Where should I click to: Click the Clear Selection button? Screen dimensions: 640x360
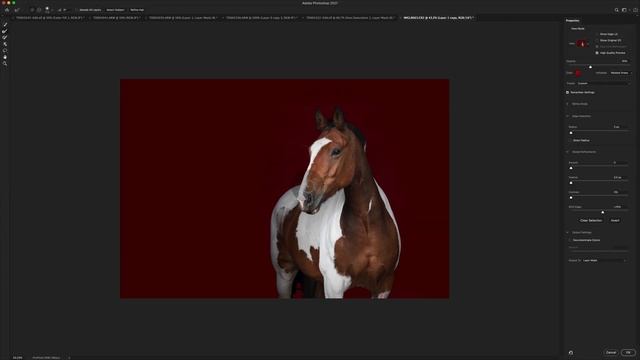click(591, 220)
